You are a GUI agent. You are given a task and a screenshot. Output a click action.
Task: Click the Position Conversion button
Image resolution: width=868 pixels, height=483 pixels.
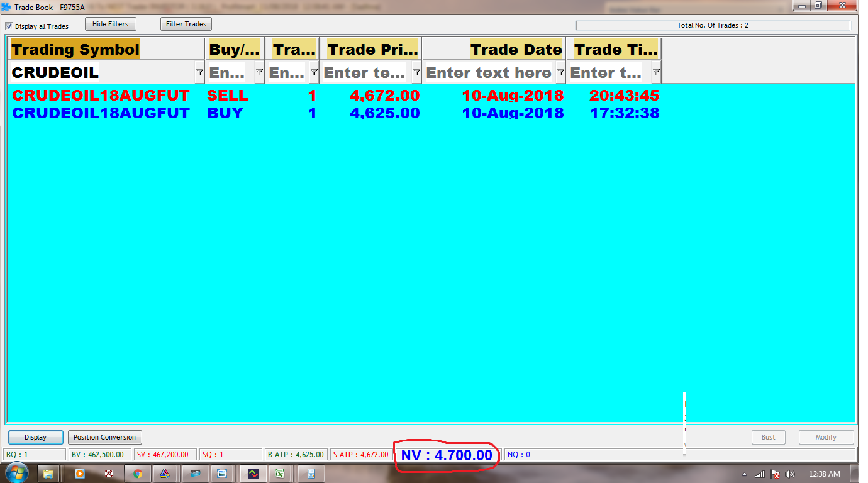104,437
